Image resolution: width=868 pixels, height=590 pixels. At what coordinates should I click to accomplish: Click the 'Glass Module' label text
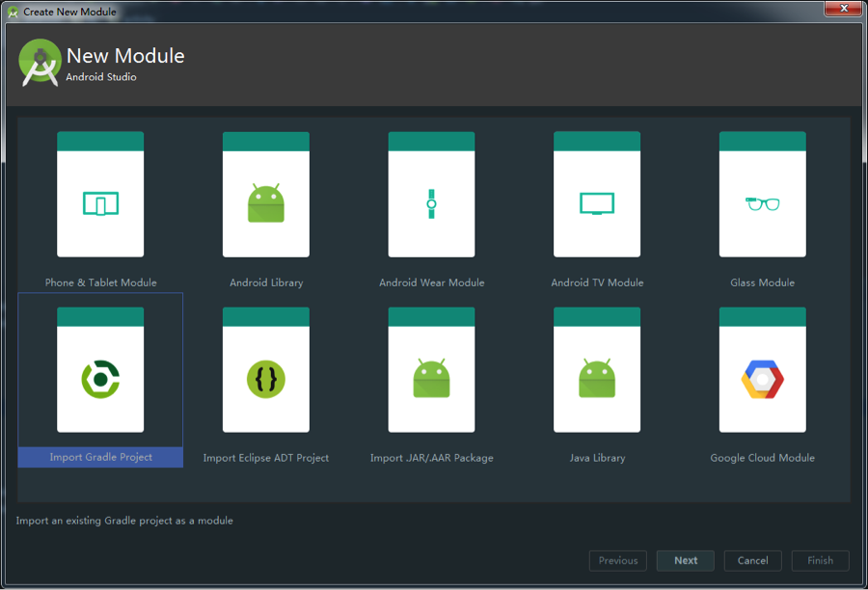762,282
